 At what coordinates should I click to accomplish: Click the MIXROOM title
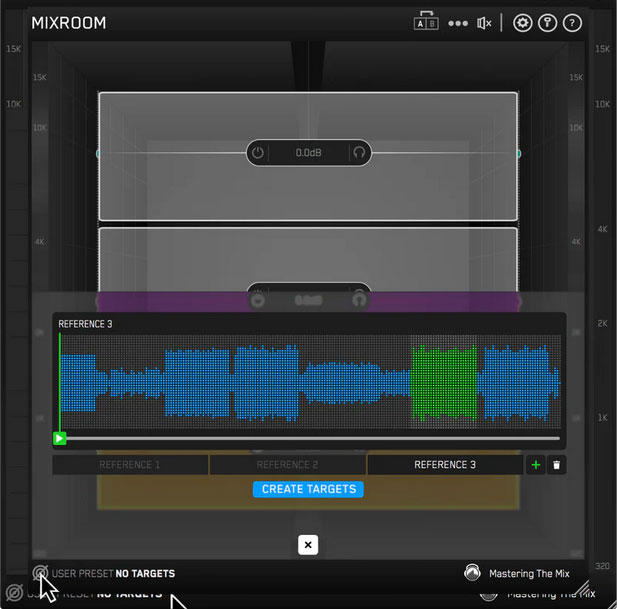(x=69, y=23)
